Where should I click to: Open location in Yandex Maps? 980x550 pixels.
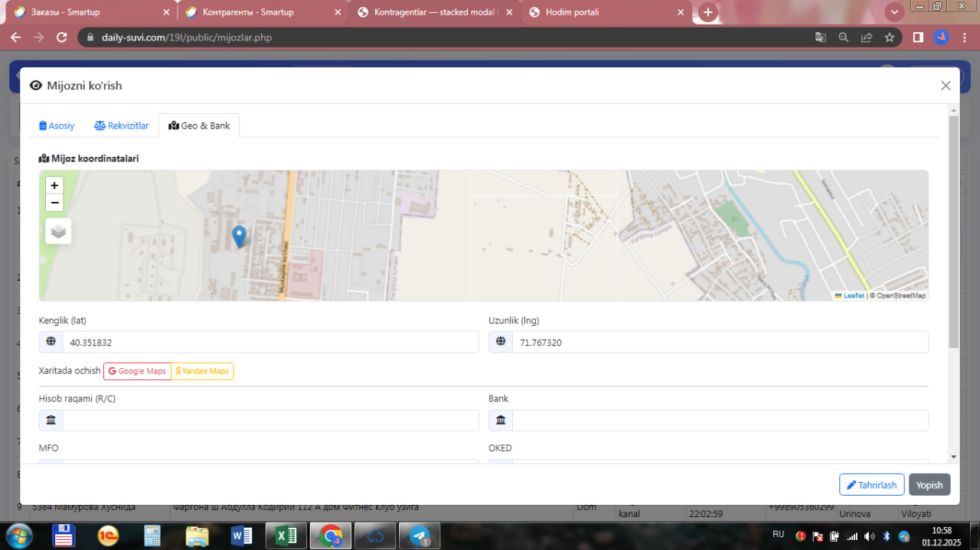click(x=202, y=371)
